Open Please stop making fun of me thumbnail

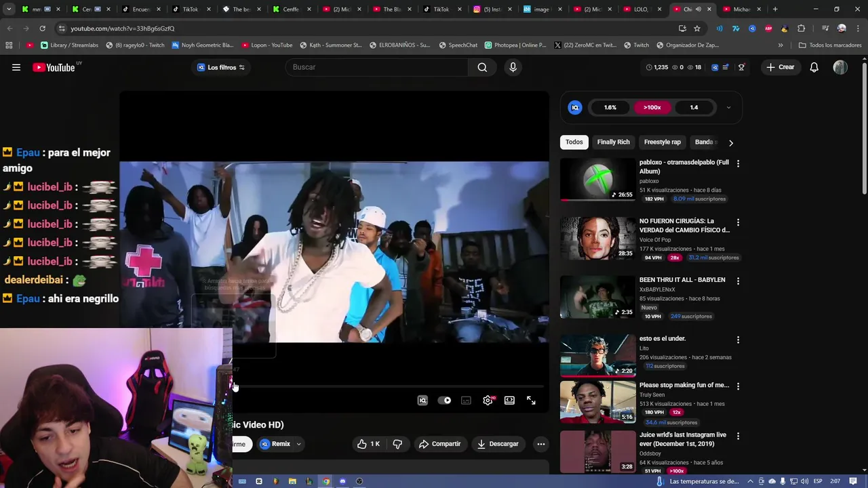coord(597,402)
